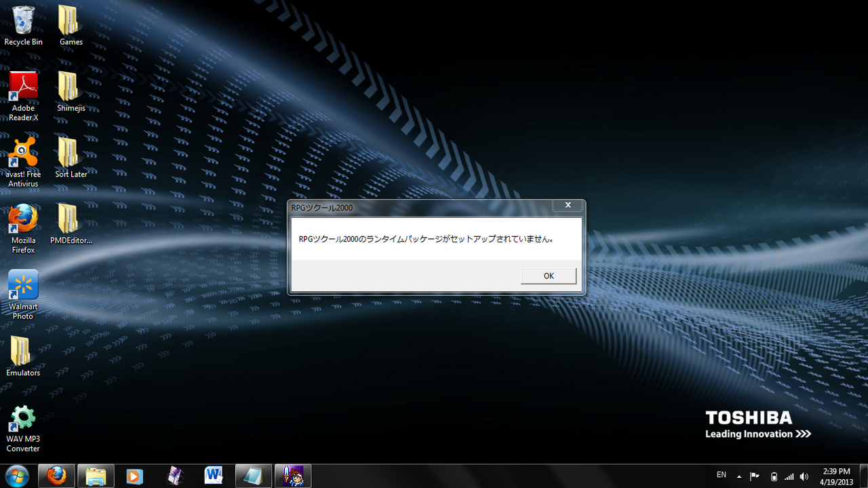
Task: Select the Recycle Bin desktop icon
Action: click(23, 26)
